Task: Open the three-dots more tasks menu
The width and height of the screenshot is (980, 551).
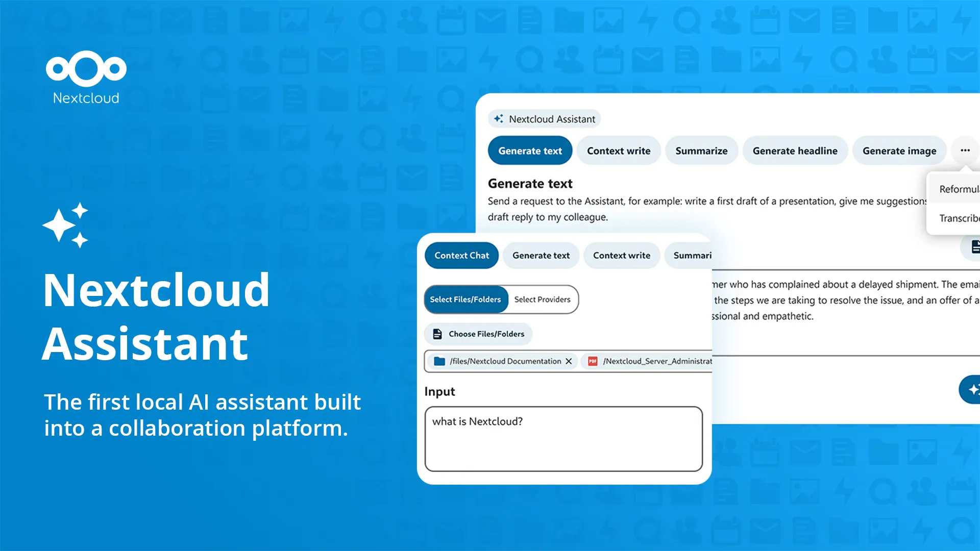Action: click(965, 151)
